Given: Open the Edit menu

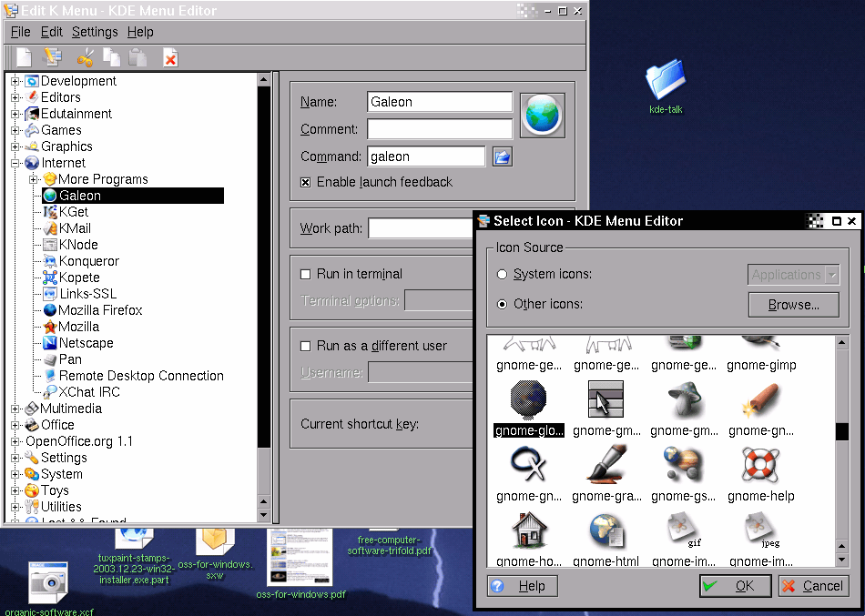Looking at the screenshot, I should pos(51,32).
